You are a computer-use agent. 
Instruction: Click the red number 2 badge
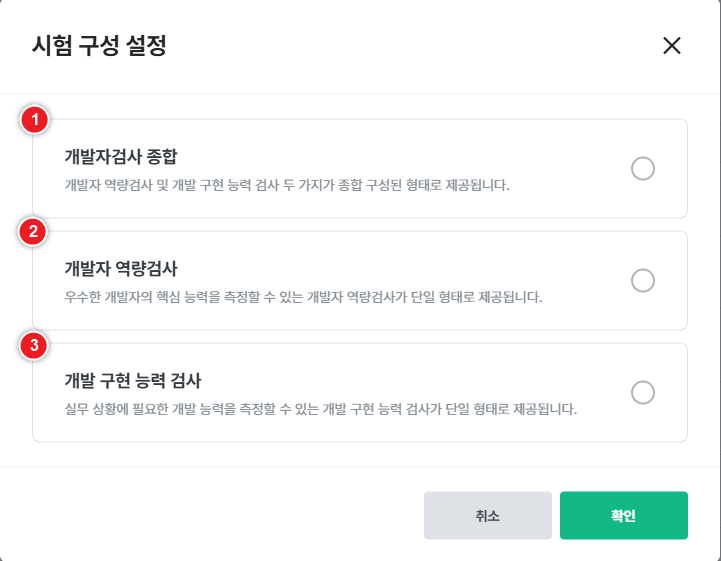click(35, 233)
